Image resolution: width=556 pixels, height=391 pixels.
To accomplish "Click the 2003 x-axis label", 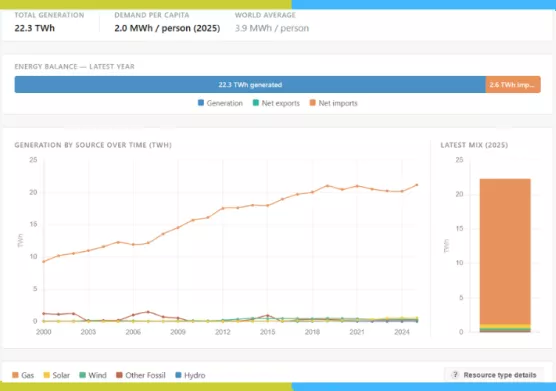I will point(88,332).
